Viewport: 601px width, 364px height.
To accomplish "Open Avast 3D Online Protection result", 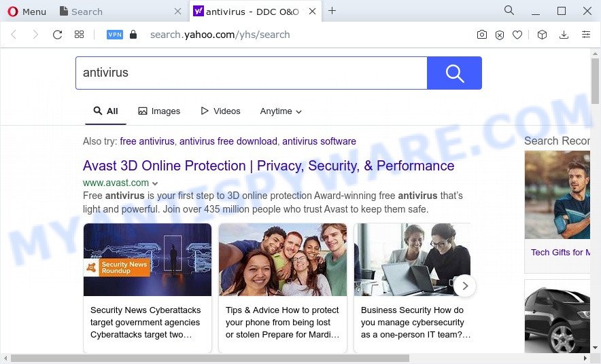I will (269, 166).
